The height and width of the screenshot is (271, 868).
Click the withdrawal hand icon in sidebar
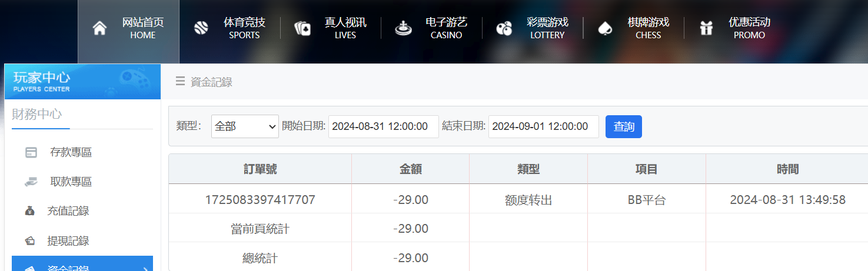31,182
